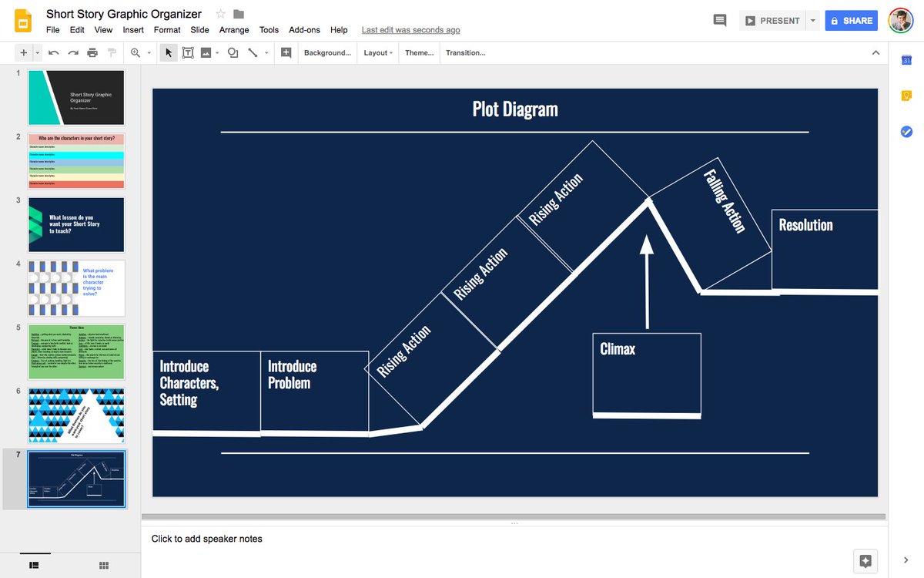Open the zoom level dropdown arrow
The height and width of the screenshot is (578, 924).
coord(149,53)
